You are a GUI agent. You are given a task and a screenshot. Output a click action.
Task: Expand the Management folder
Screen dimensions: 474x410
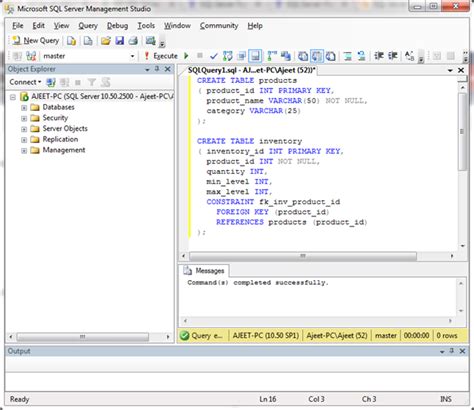pyautogui.click(x=24, y=151)
